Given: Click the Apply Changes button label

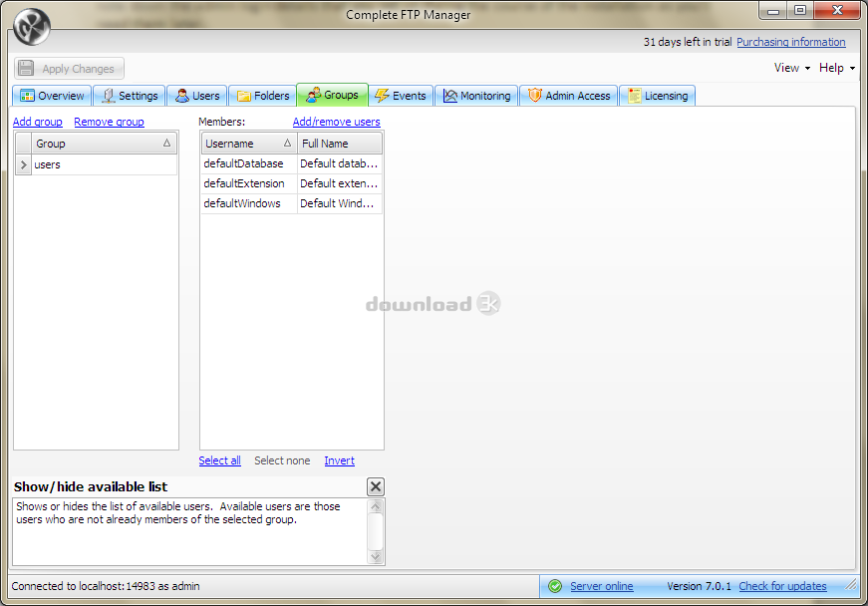Looking at the screenshot, I should coord(78,69).
